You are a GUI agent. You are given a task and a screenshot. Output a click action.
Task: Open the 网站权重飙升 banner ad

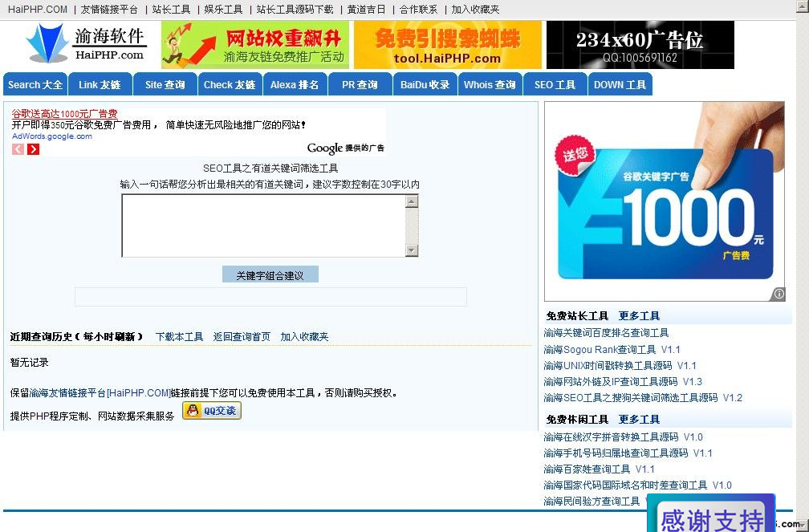click(255, 45)
